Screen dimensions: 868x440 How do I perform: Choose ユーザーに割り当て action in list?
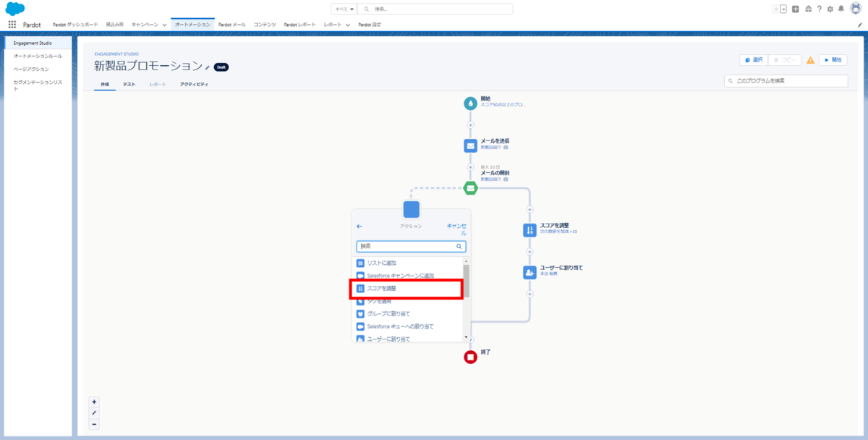click(x=410, y=338)
